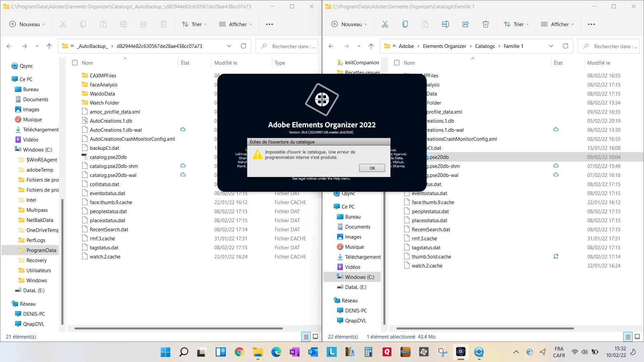644x362 pixels.
Task: Open the Trier sort dropdown in left window
Action: coord(194,24)
